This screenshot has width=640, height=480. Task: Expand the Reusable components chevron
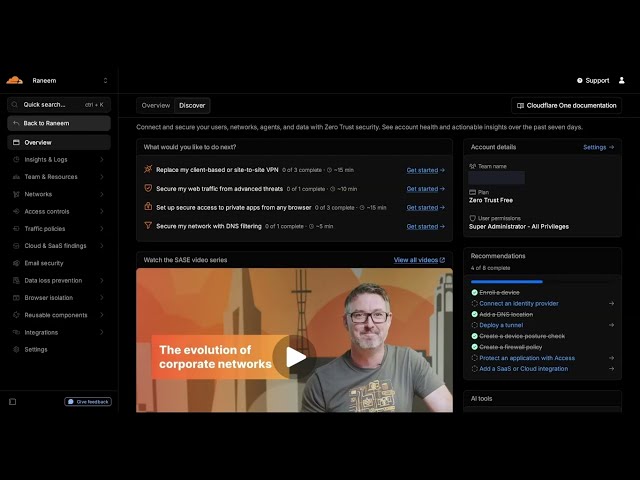(x=102, y=315)
